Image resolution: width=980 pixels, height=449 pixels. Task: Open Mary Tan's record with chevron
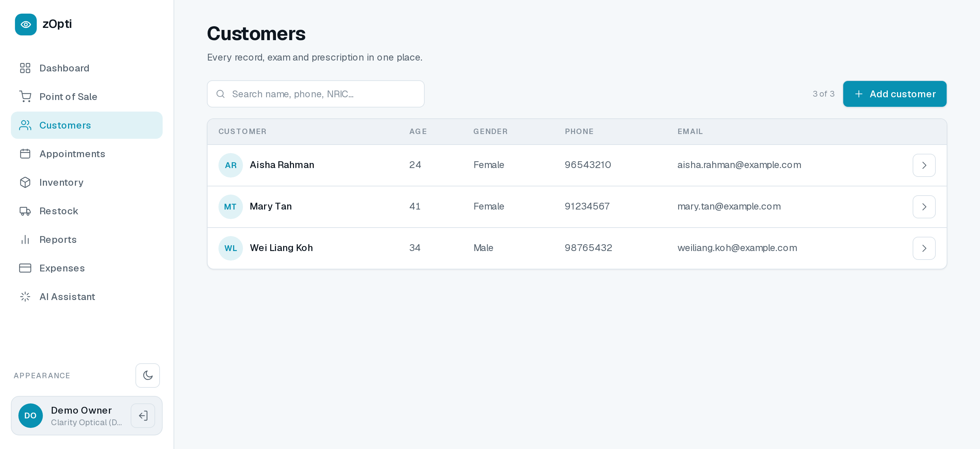[924, 207]
